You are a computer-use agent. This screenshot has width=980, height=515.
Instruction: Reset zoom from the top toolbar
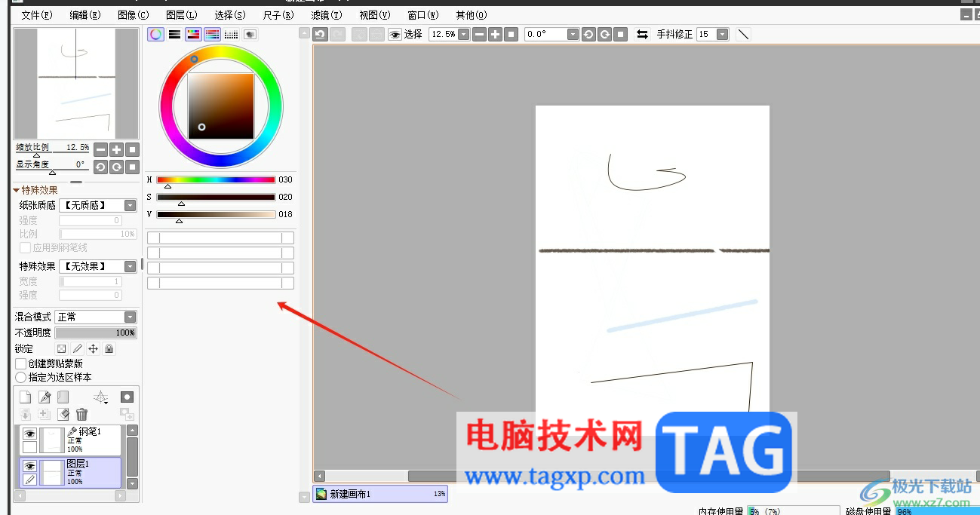(512, 34)
